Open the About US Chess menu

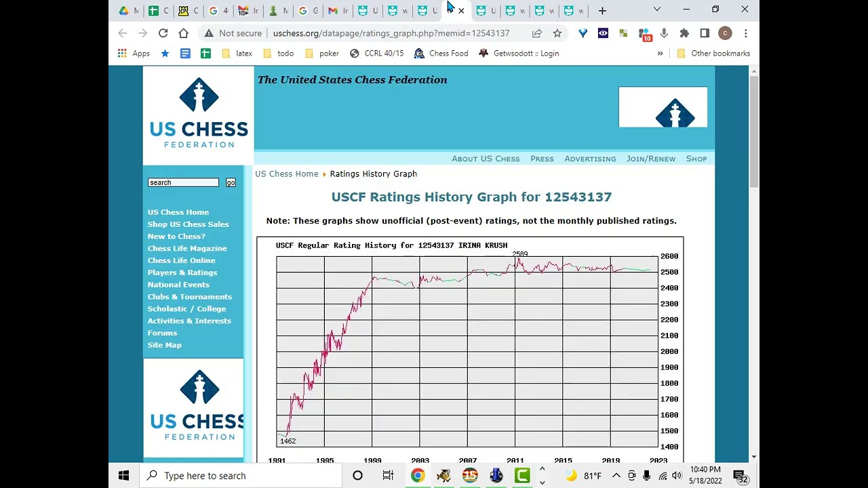(486, 159)
